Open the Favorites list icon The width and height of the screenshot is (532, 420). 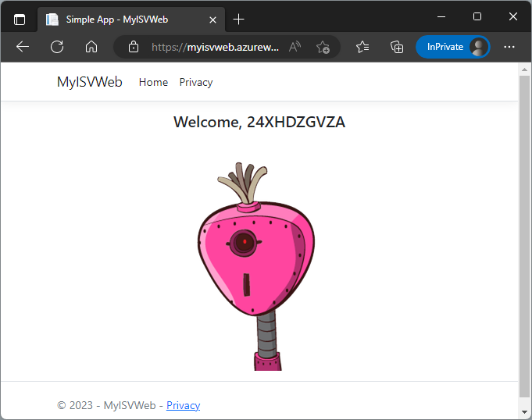[x=362, y=47]
